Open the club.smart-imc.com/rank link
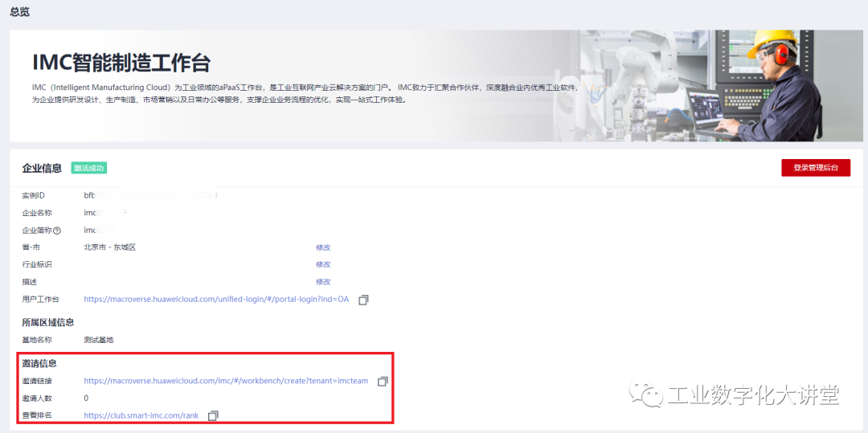The height and width of the screenshot is (433, 868). (141, 415)
